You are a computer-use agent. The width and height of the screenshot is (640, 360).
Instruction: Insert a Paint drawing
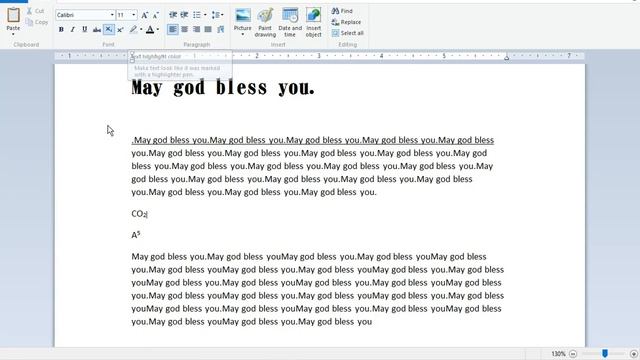coord(265,22)
